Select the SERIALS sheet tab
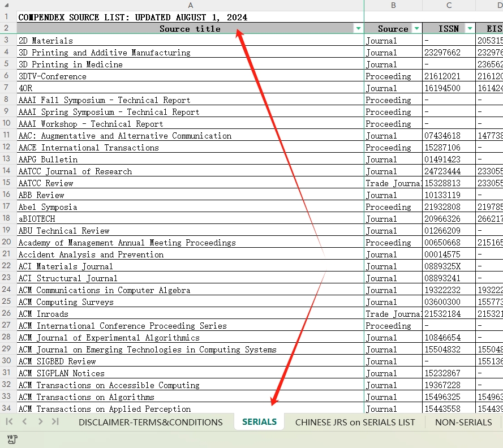503x448 pixels. (259, 422)
